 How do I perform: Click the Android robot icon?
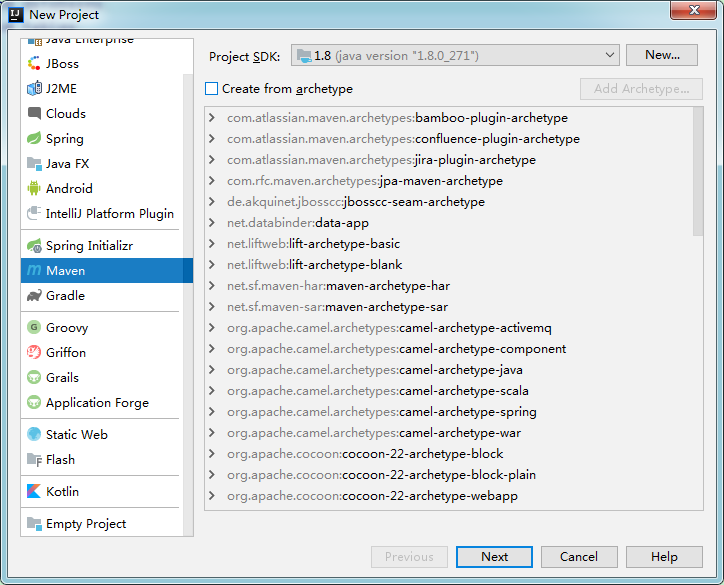click(35, 188)
